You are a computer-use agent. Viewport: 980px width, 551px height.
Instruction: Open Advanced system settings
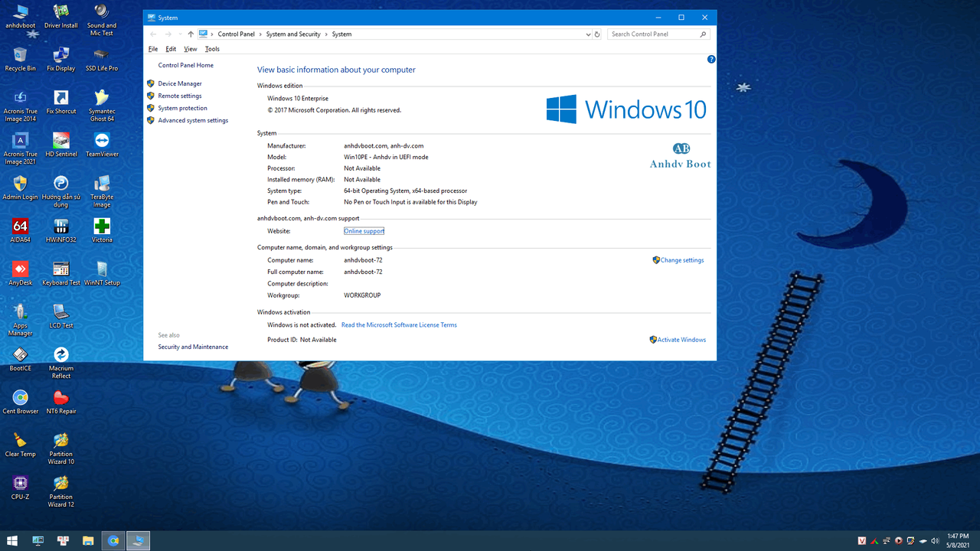coord(193,120)
